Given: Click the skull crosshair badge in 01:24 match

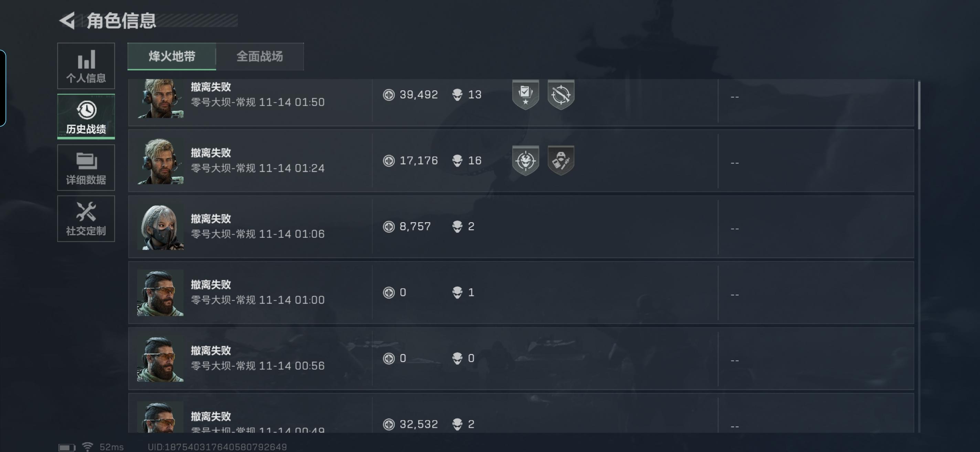Looking at the screenshot, I should 525,160.
